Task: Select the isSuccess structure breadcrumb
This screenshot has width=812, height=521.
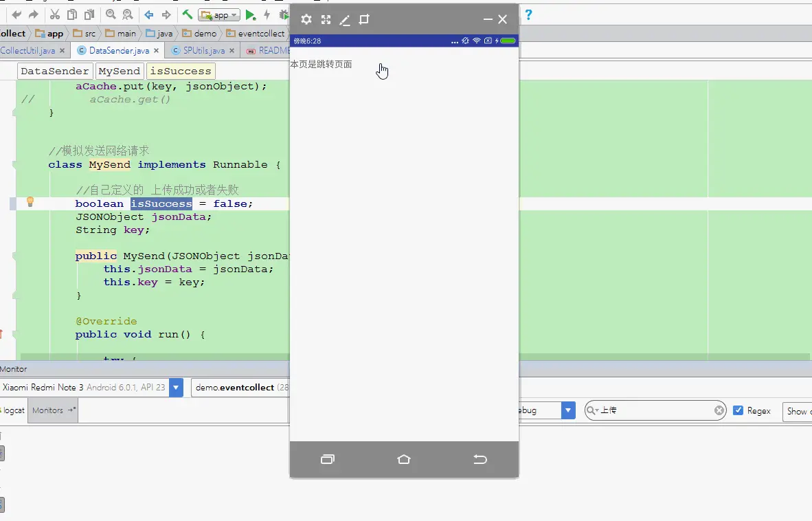Action: click(181, 71)
